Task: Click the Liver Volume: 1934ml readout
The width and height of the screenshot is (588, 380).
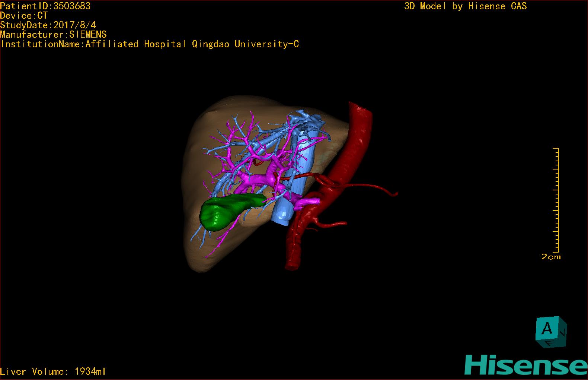Action: click(53, 371)
